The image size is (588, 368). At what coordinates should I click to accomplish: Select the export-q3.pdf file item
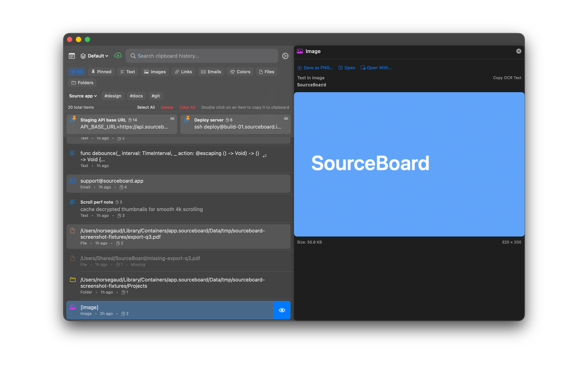[178, 236]
